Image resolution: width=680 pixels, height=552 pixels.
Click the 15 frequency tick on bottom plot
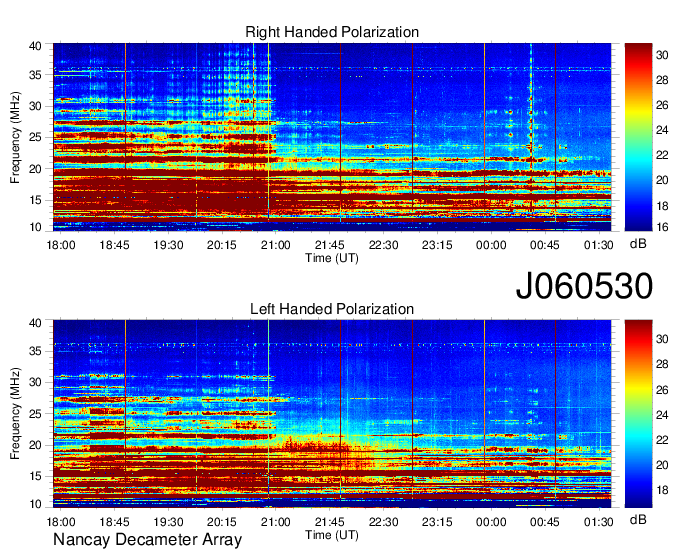(35, 476)
